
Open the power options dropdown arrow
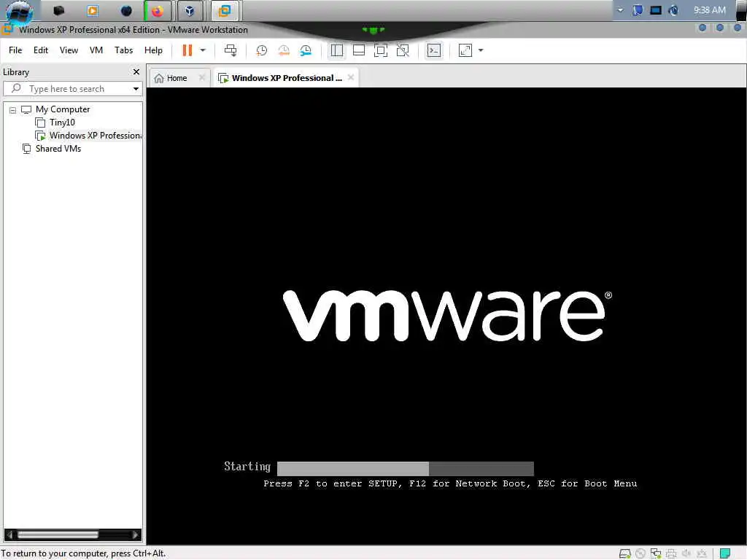[203, 50]
